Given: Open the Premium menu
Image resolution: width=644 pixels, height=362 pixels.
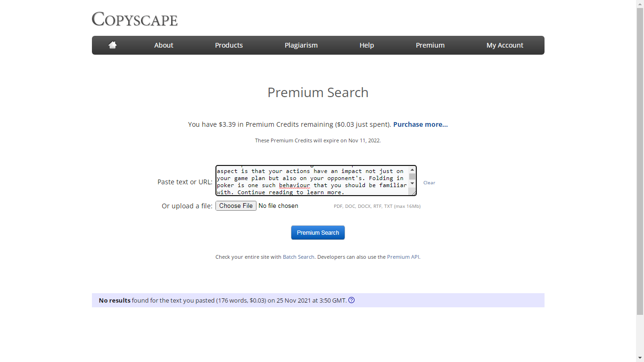Looking at the screenshot, I should tap(430, 45).
